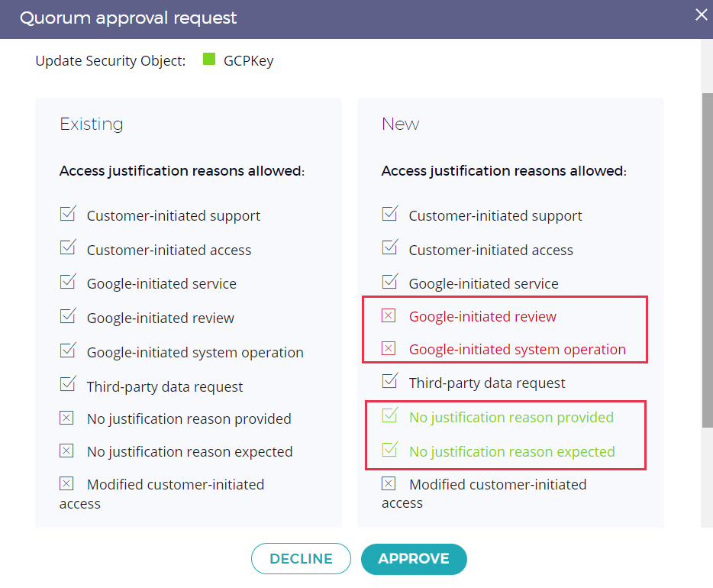
Task: Click green New No justification reason expected checkbox
Action: pos(389,451)
